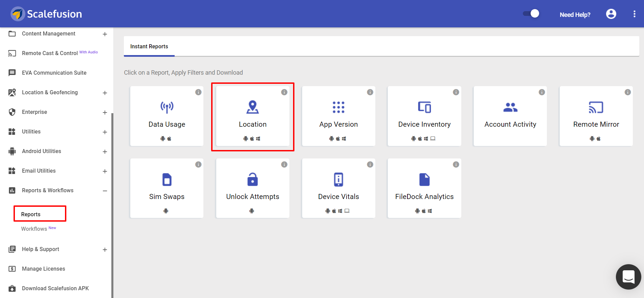Open the Sim Swaps SIM card icon
The image size is (644, 298).
click(x=167, y=179)
